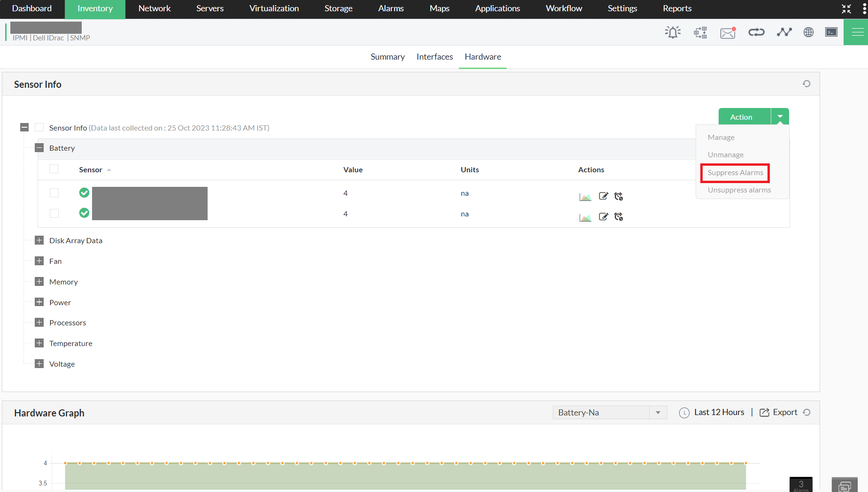The height and width of the screenshot is (492, 868).
Task: Open the mail notification icon
Action: (x=728, y=32)
